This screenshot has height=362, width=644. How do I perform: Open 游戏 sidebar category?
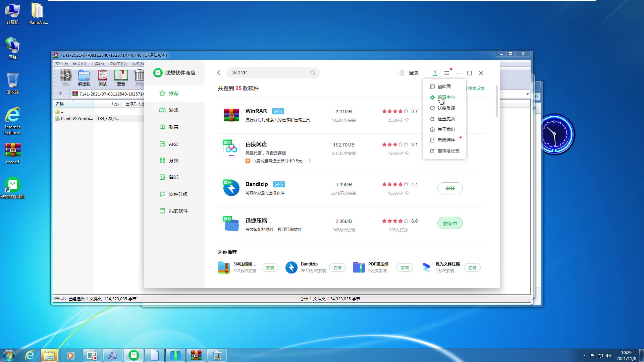pyautogui.click(x=174, y=110)
